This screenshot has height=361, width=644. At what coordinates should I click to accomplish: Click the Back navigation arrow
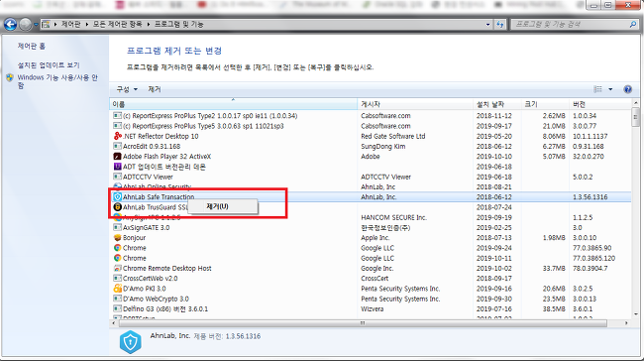pos(10,25)
